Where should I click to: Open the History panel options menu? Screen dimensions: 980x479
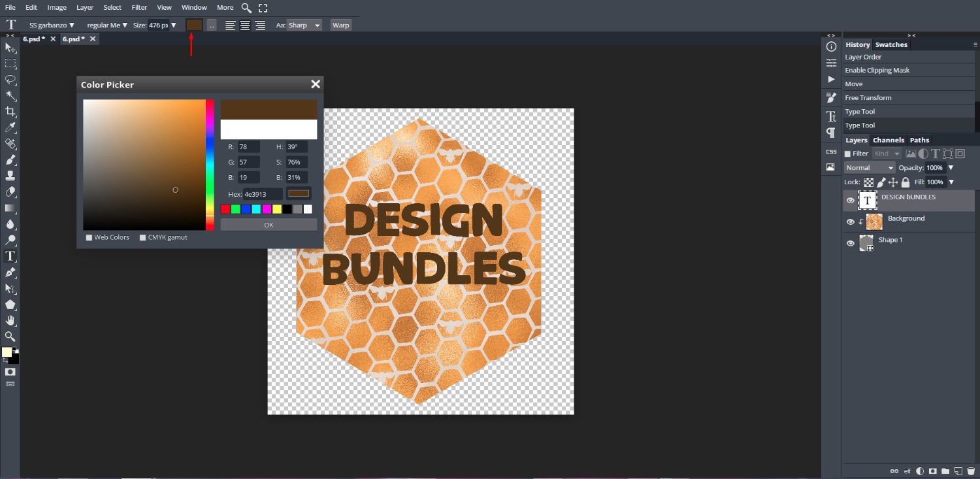[975, 45]
